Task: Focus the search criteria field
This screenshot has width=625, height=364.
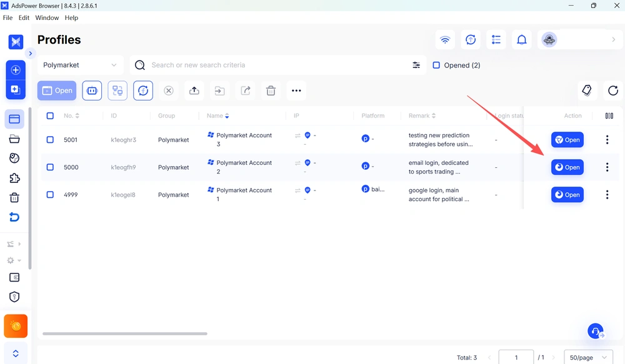Action: pyautogui.click(x=278, y=65)
